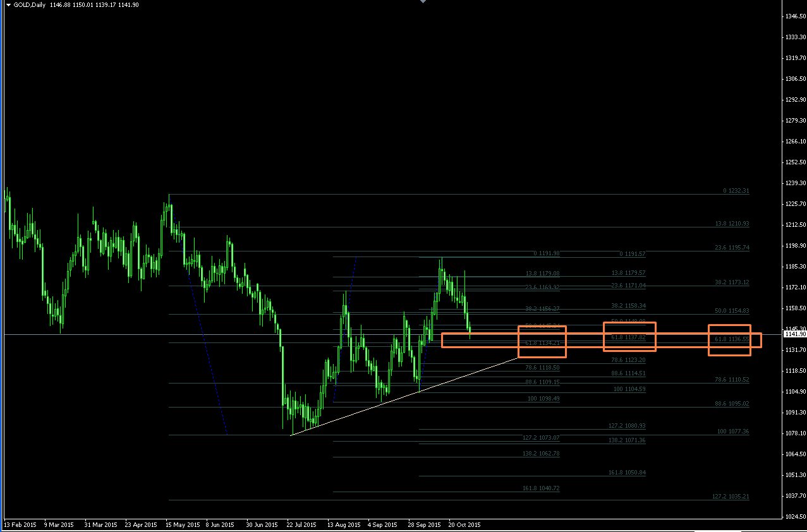This screenshot has width=807, height=532.
Task: Click the 22 Jul 2015 date label
Action: pyautogui.click(x=301, y=525)
